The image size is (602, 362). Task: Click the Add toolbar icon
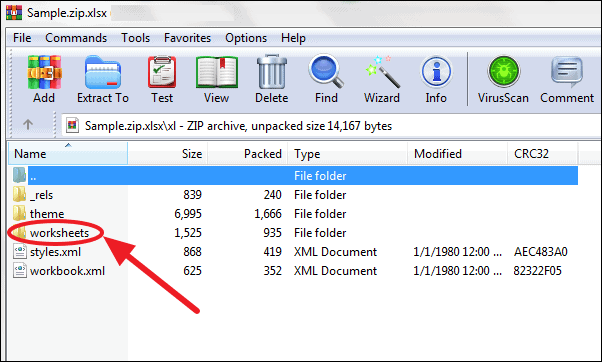coord(44,72)
